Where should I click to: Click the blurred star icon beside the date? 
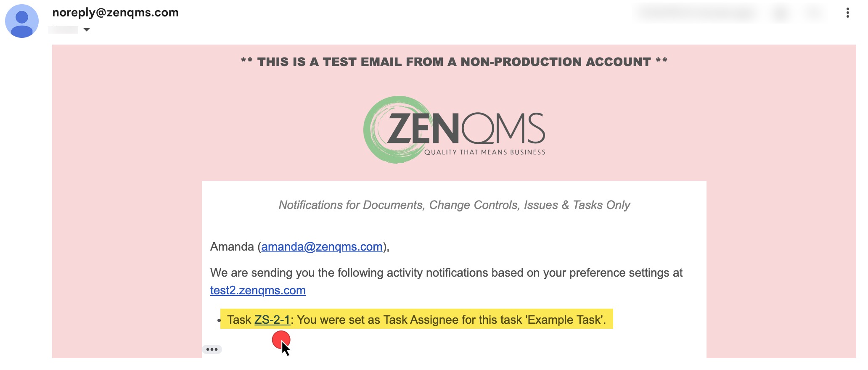coord(781,13)
